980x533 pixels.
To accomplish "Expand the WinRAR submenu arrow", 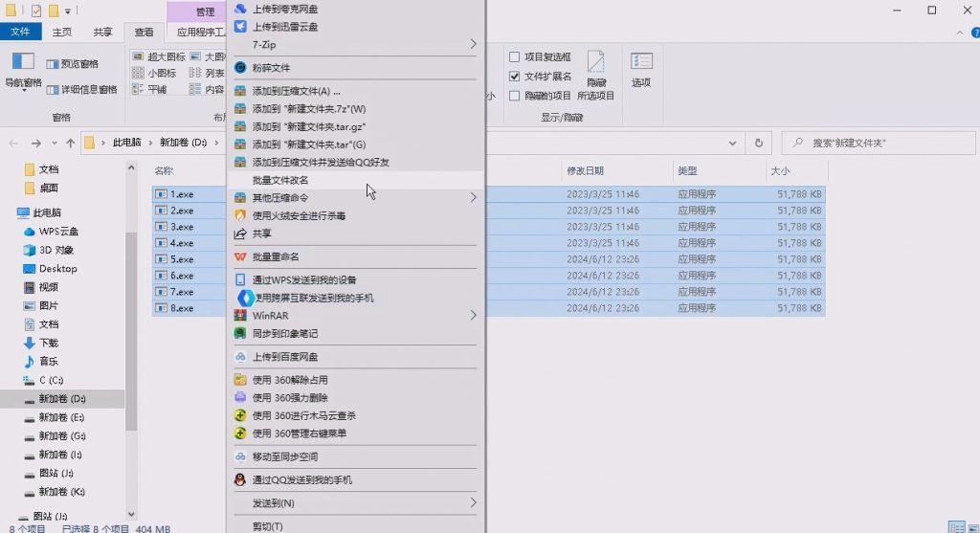I will coord(473,315).
